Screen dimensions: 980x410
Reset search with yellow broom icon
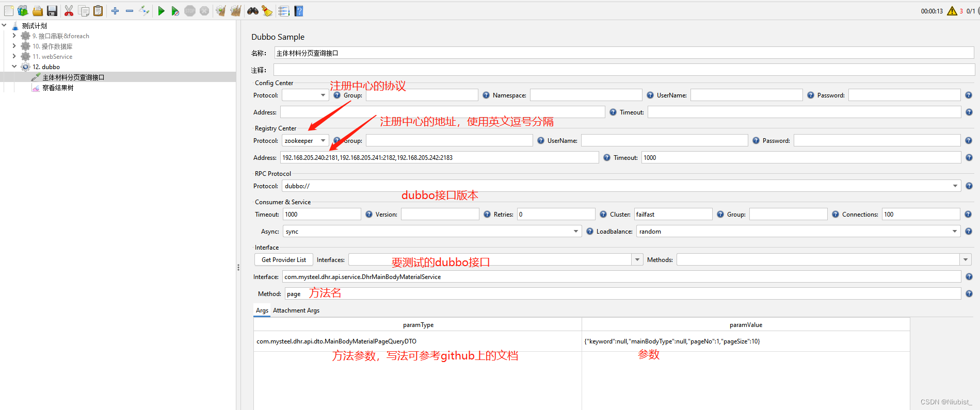(267, 11)
